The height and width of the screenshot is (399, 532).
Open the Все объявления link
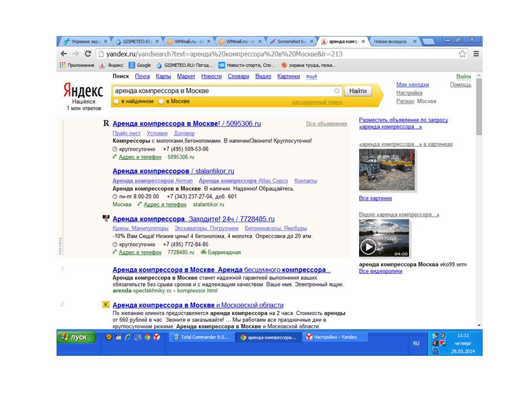(326, 124)
